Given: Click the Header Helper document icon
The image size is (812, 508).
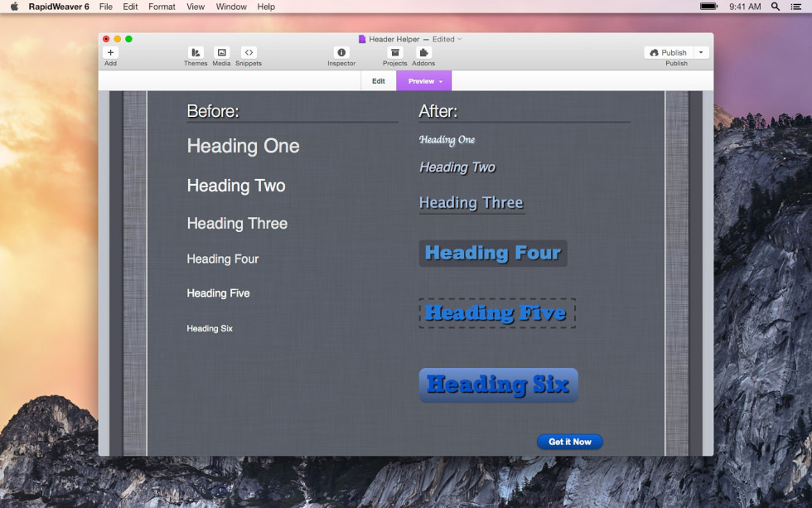Looking at the screenshot, I should 362,39.
